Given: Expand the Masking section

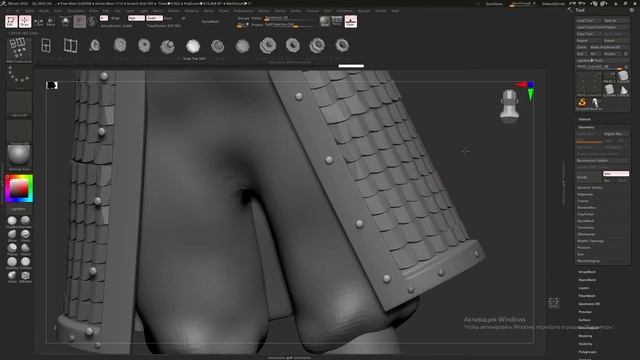Looking at the screenshot, I should (x=585, y=336).
